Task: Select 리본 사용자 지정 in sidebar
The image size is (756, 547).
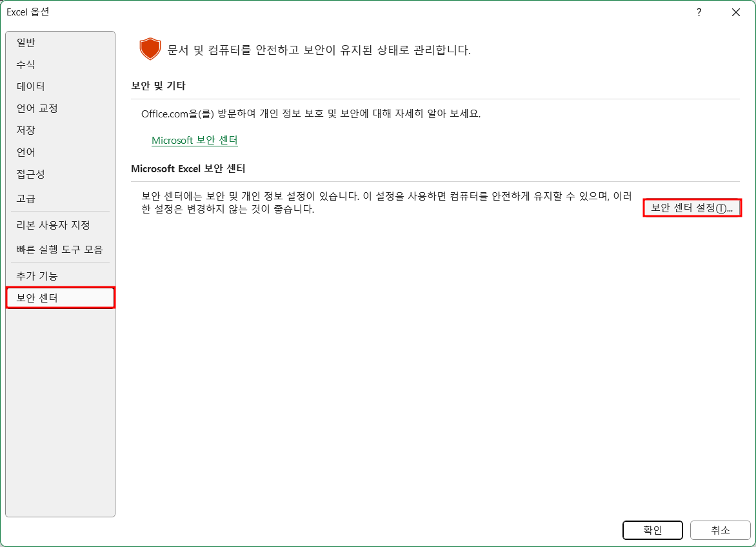Action: click(60, 225)
